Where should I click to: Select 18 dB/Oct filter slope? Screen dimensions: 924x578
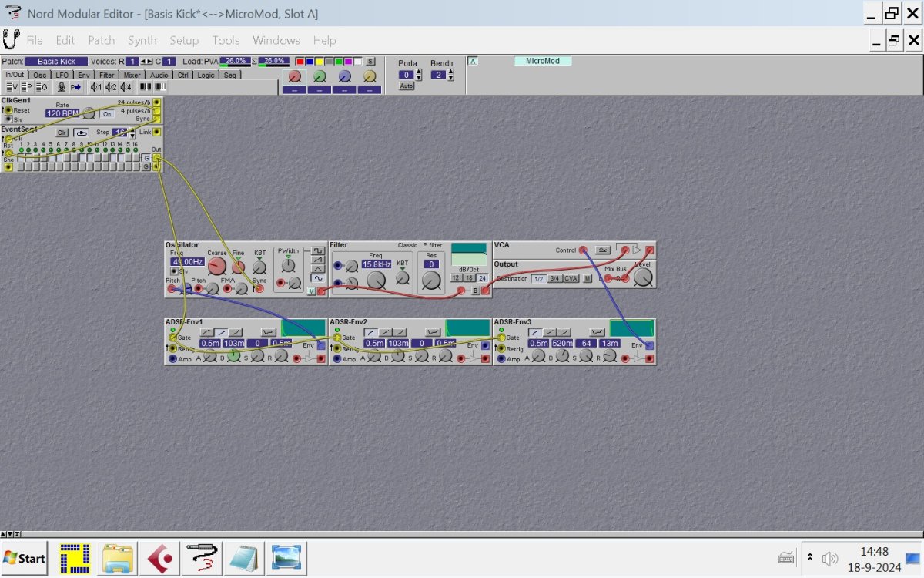pyautogui.click(x=469, y=278)
